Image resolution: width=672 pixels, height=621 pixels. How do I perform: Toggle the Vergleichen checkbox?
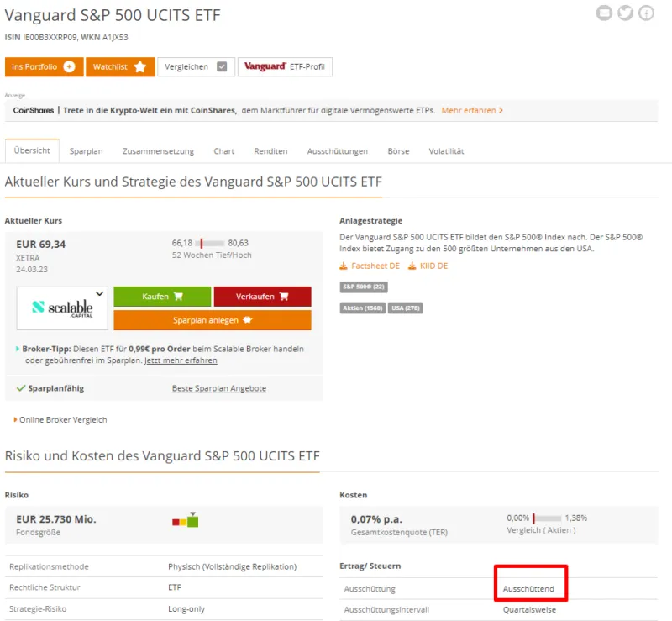[222, 67]
